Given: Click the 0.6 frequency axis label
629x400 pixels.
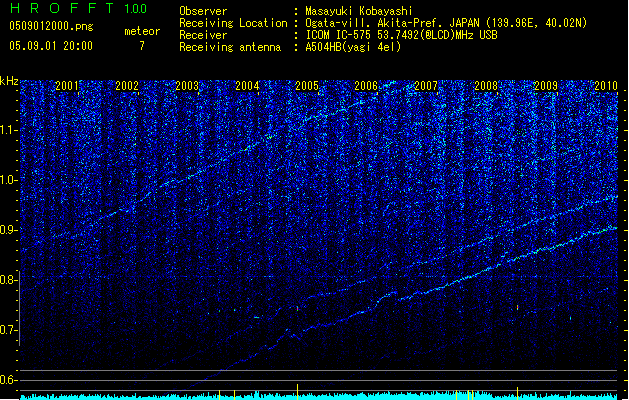Looking at the screenshot, I should pos(9,380).
